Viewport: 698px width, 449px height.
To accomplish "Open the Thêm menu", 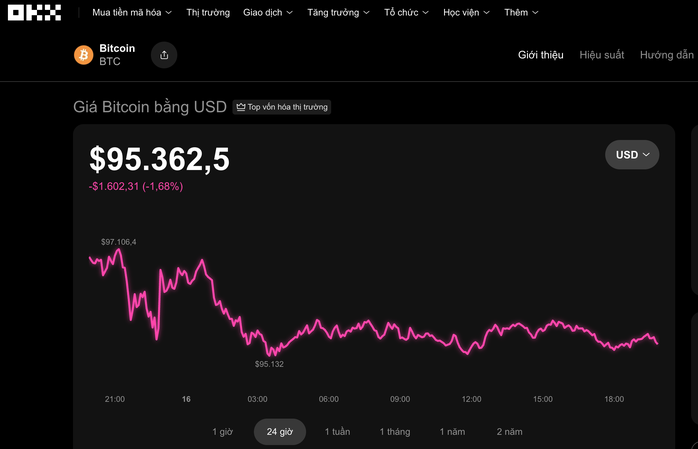I will pos(521,13).
